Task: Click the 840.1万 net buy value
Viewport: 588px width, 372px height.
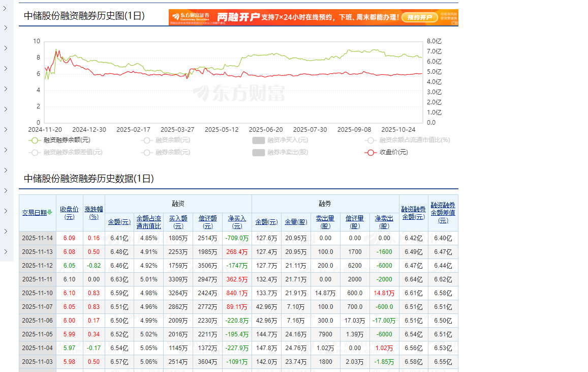Action: [237, 293]
